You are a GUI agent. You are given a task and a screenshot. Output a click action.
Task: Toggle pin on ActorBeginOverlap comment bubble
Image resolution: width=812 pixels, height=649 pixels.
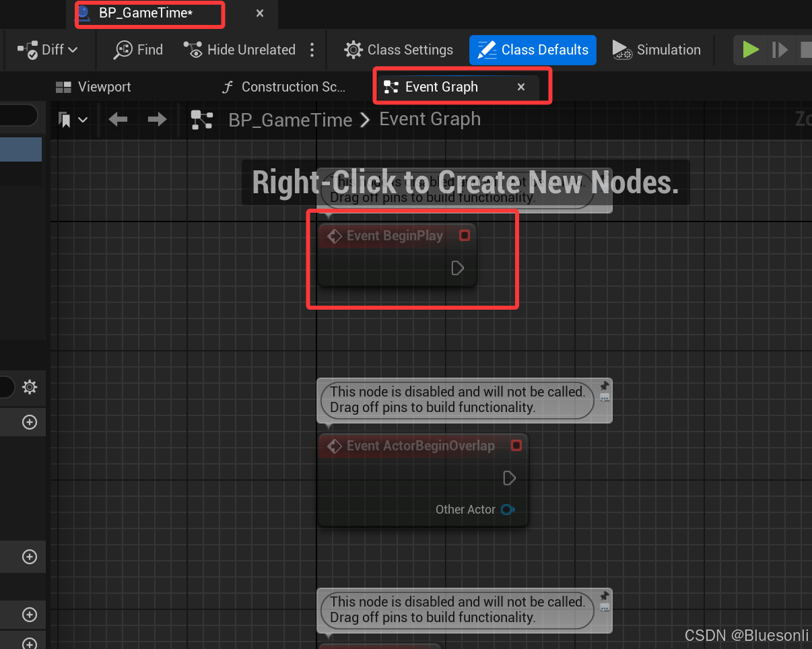(x=604, y=386)
